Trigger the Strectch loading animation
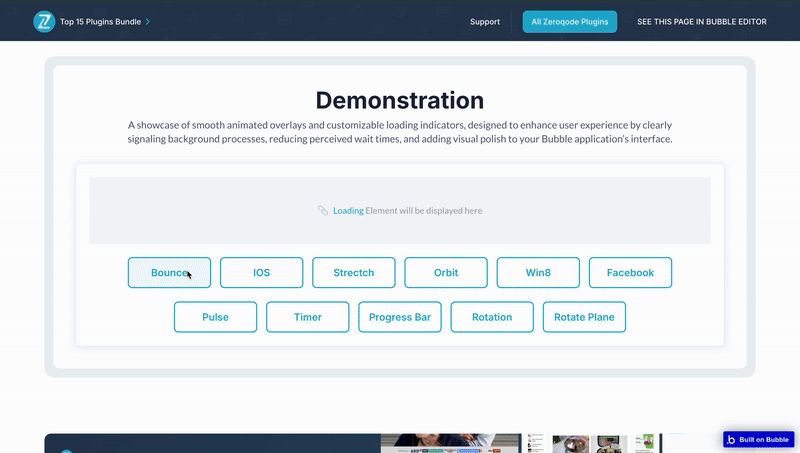 click(x=353, y=272)
